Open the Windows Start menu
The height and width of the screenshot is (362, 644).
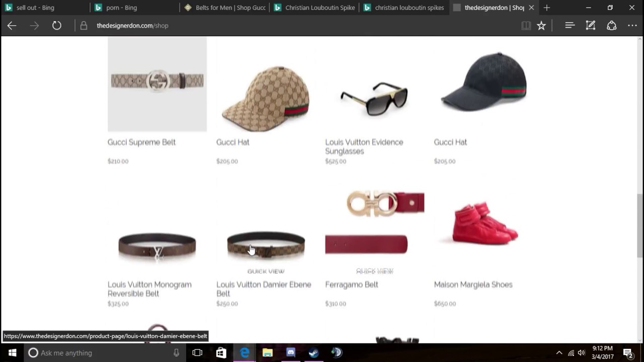(12, 353)
